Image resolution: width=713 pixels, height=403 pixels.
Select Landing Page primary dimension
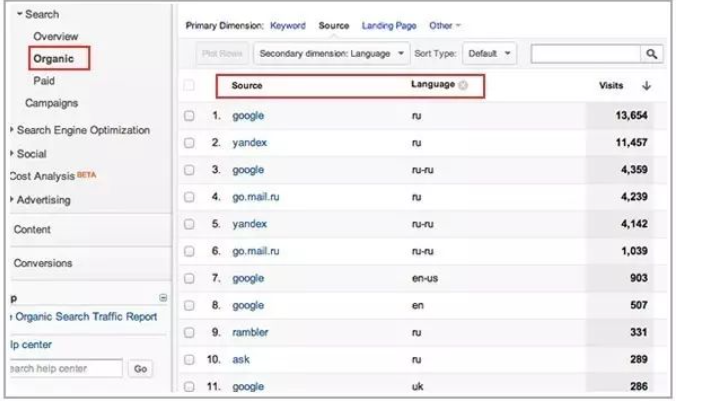tap(389, 26)
